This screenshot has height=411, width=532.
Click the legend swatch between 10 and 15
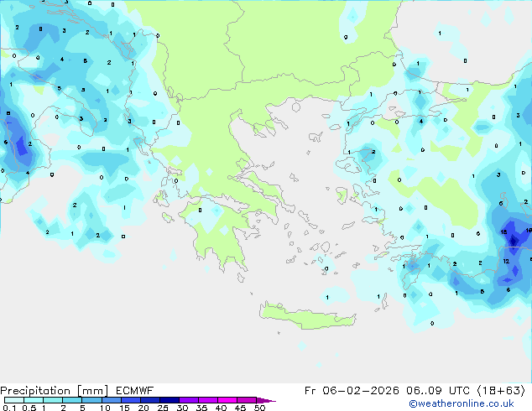click(112, 400)
